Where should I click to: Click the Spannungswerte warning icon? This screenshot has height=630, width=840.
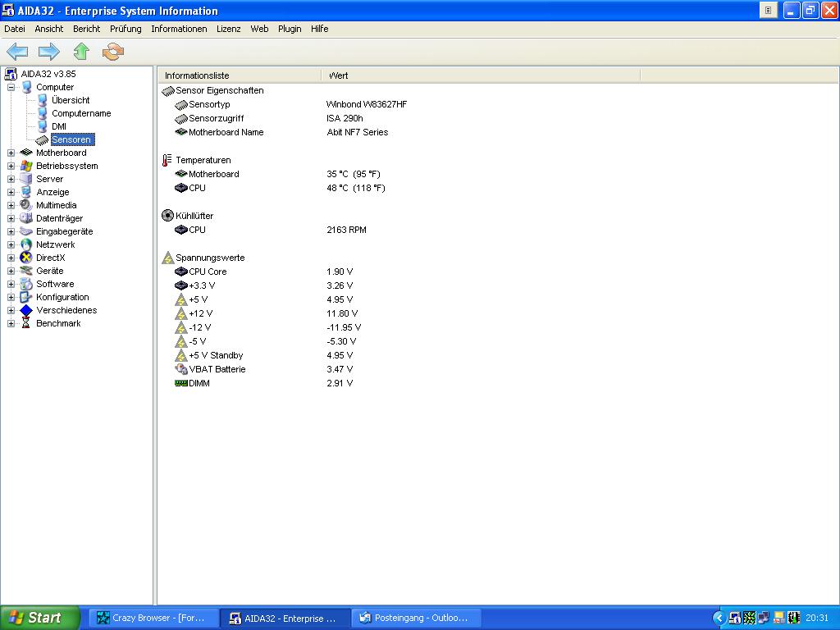[167, 258]
